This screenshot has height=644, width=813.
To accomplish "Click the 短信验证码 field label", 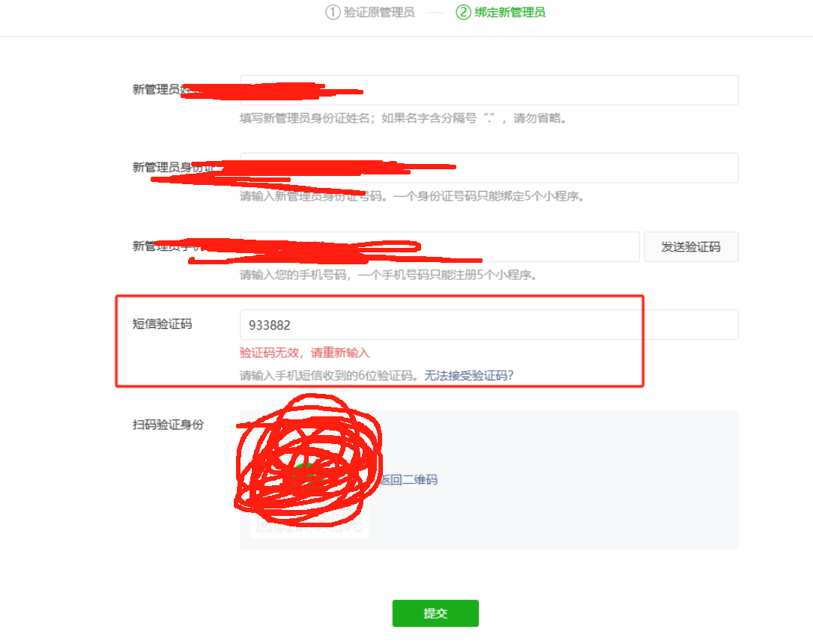I will tap(163, 323).
